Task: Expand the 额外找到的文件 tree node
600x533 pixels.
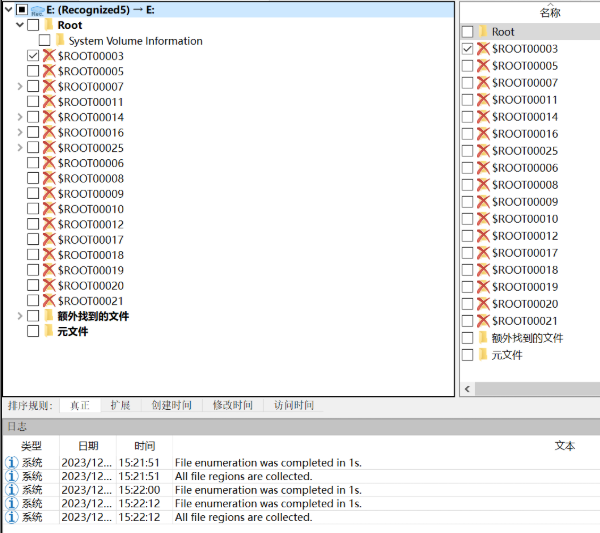Action: (x=21, y=316)
